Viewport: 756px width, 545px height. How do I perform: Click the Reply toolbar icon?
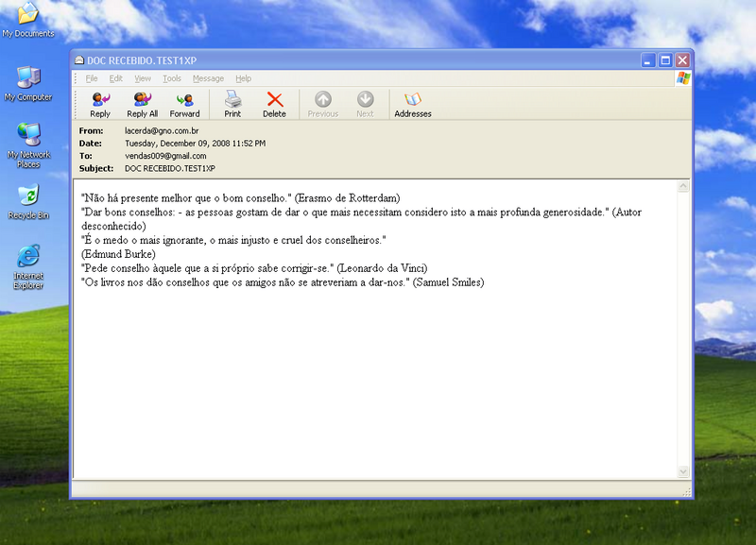click(100, 103)
